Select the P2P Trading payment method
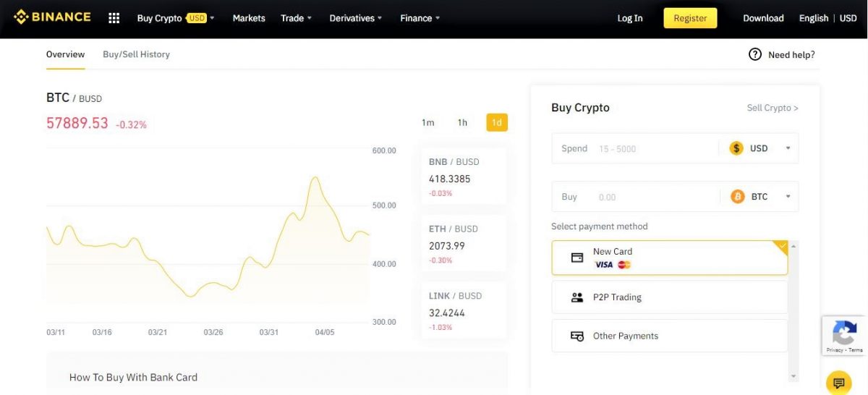 670,297
